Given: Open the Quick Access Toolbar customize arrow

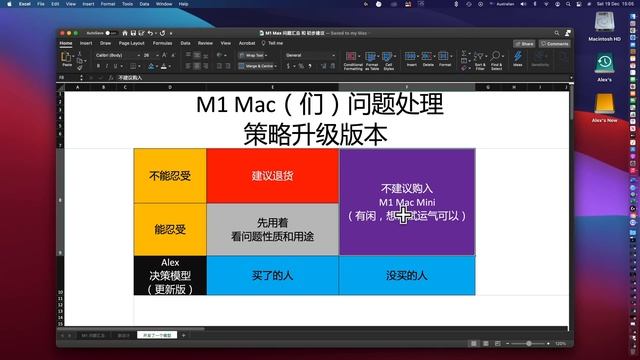Looking at the screenshot, I should click(x=171, y=33).
